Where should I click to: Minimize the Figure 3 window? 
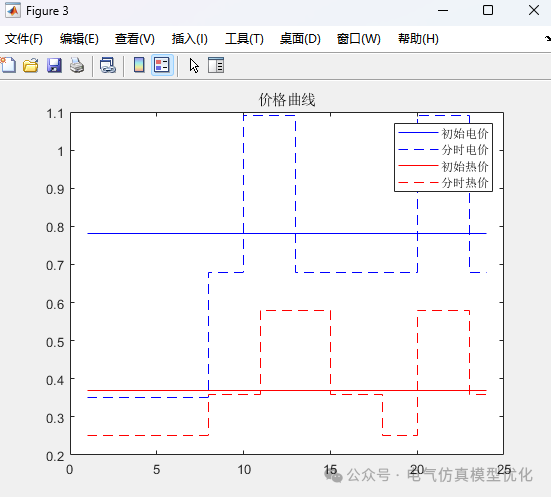443,11
